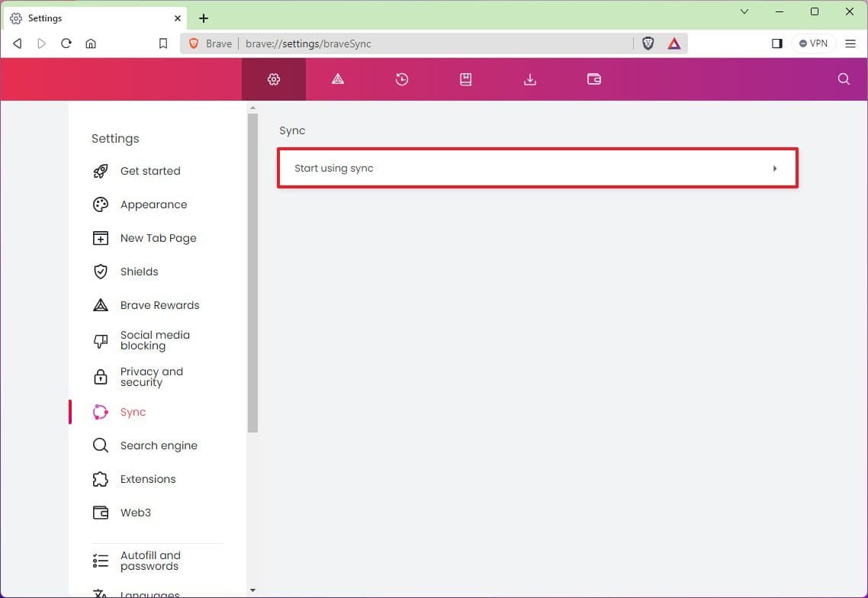Screen dimensions: 868x598
Task: Open the hamburger menu
Action: tap(850, 43)
